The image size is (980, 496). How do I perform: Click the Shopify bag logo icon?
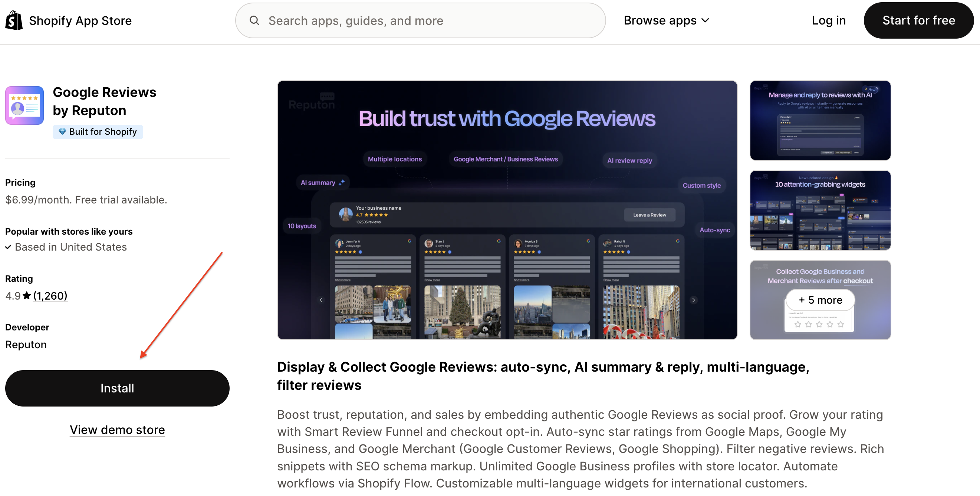coord(14,20)
